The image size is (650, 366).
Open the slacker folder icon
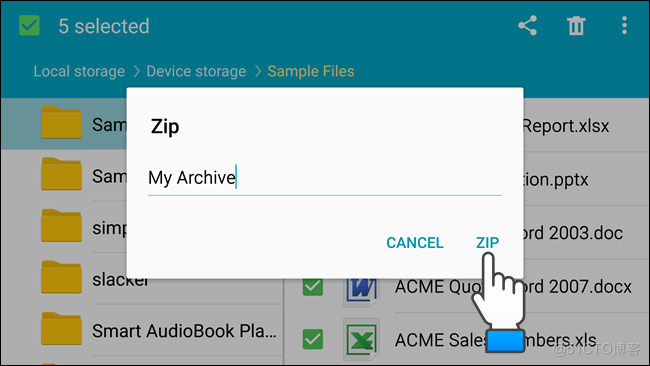[x=61, y=277]
